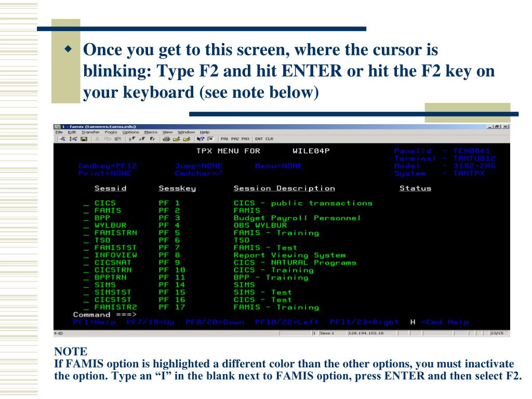This screenshot has width=532, height=399.
Task: Click the BPPTRN session ID text
Action: [111, 277]
